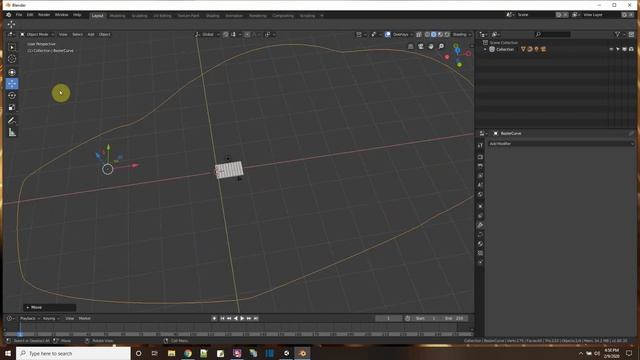Viewport: 640px width, 360px height.
Task: Select the Move tool
Action: point(12,84)
